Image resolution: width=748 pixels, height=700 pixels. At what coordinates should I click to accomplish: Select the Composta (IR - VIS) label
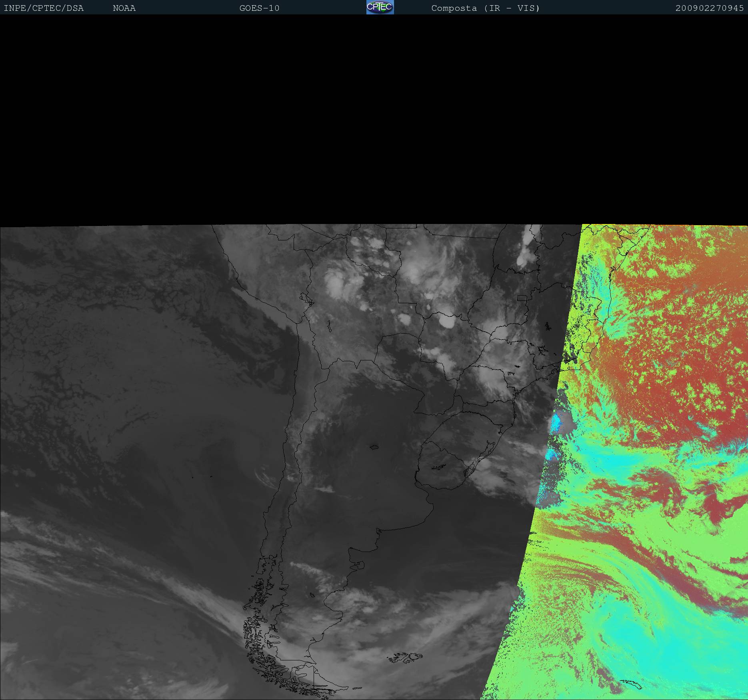(486, 8)
